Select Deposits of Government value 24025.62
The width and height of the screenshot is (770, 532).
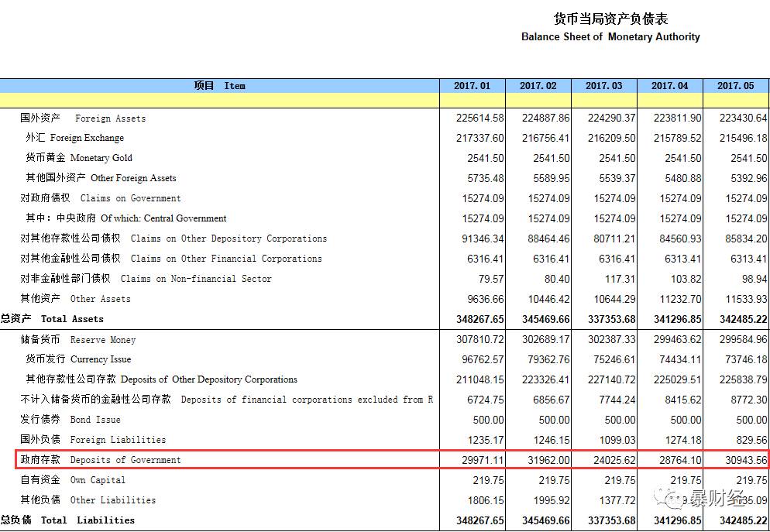tap(614, 460)
